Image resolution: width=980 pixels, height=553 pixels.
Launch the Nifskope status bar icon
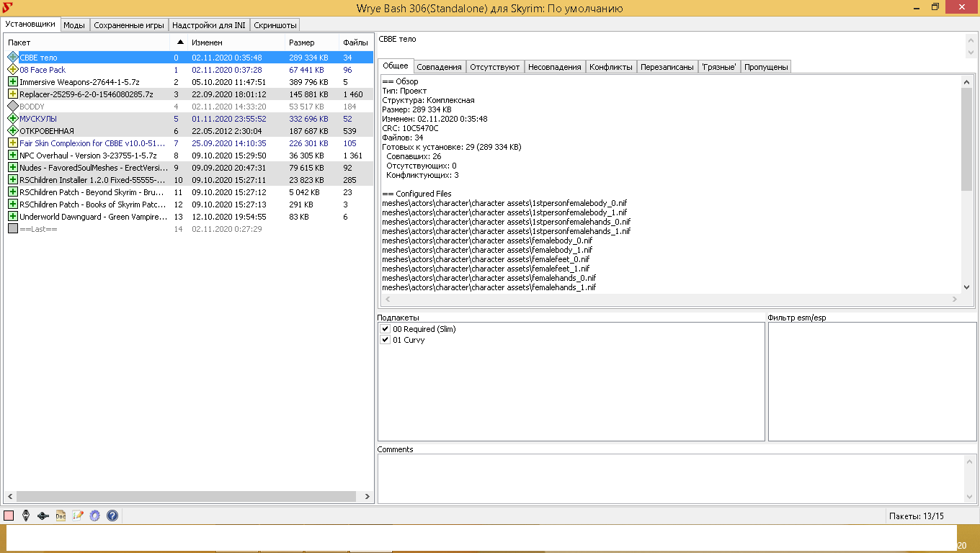26,516
